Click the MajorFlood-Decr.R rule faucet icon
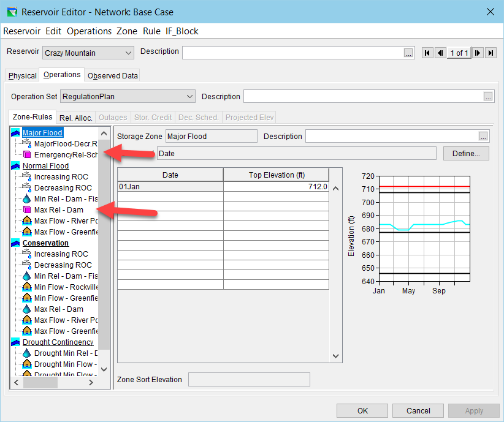This screenshot has width=504, height=422. 27,143
